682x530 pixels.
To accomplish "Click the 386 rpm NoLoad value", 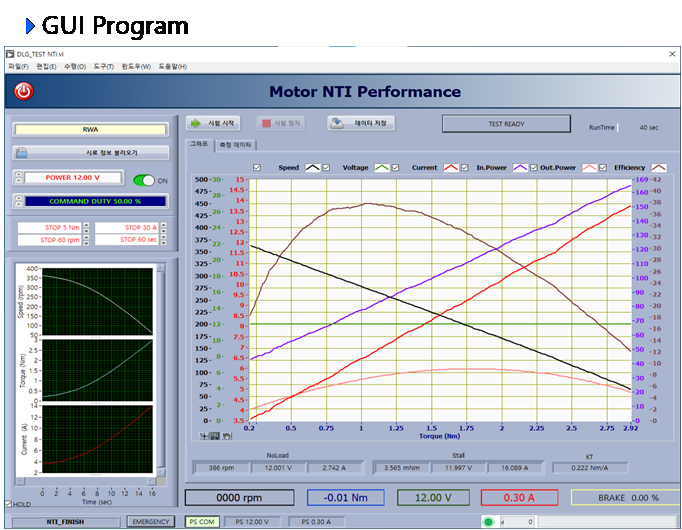I will click(x=221, y=468).
